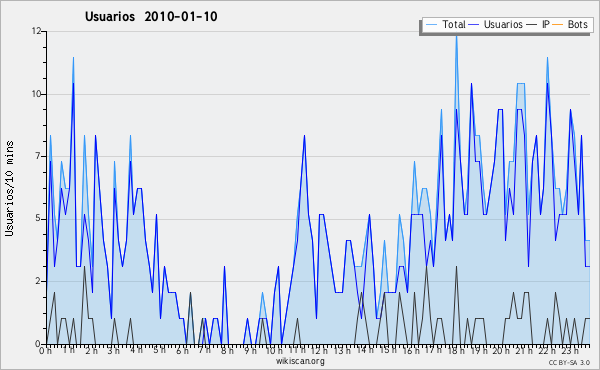The image size is (600, 370).
Task: Click the x-axis label '18 h'
Action: (x=456, y=350)
